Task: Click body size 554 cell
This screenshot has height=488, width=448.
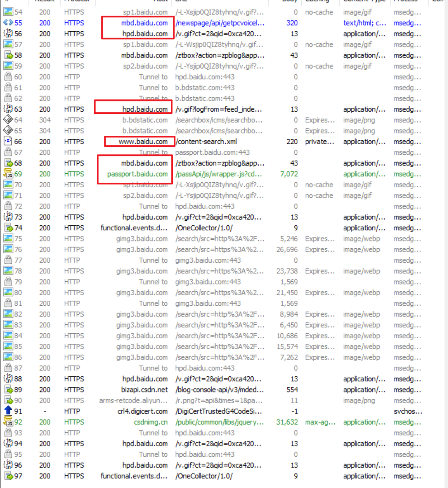Action: point(292,389)
